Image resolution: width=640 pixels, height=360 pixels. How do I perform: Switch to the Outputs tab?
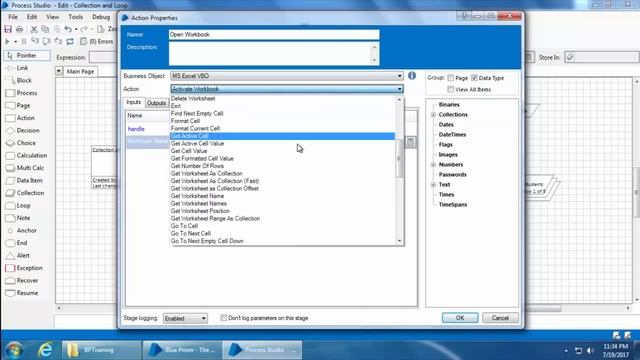(156, 103)
